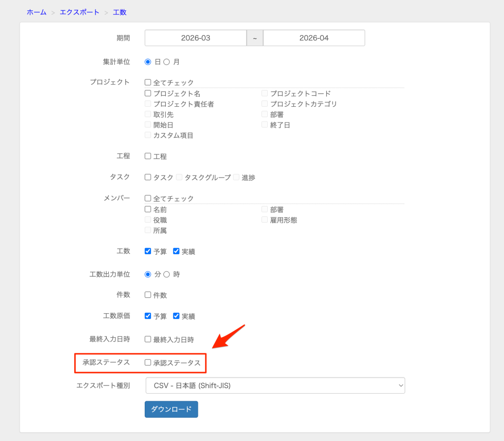Tick the 工程 checkbox
Screen dimensions: 504x441
click(x=148, y=156)
